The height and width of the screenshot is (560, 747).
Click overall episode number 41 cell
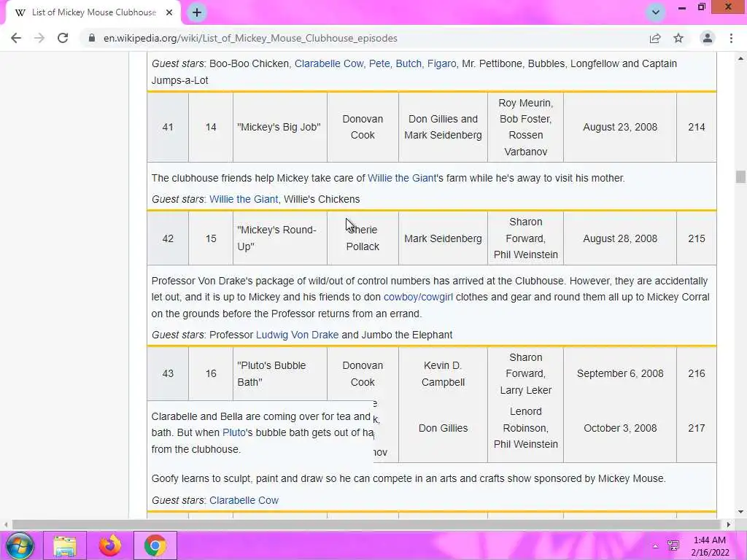pyautogui.click(x=168, y=127)
